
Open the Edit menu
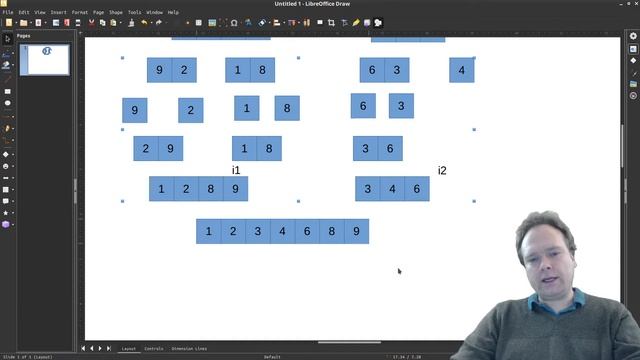[x=24, y=12]
